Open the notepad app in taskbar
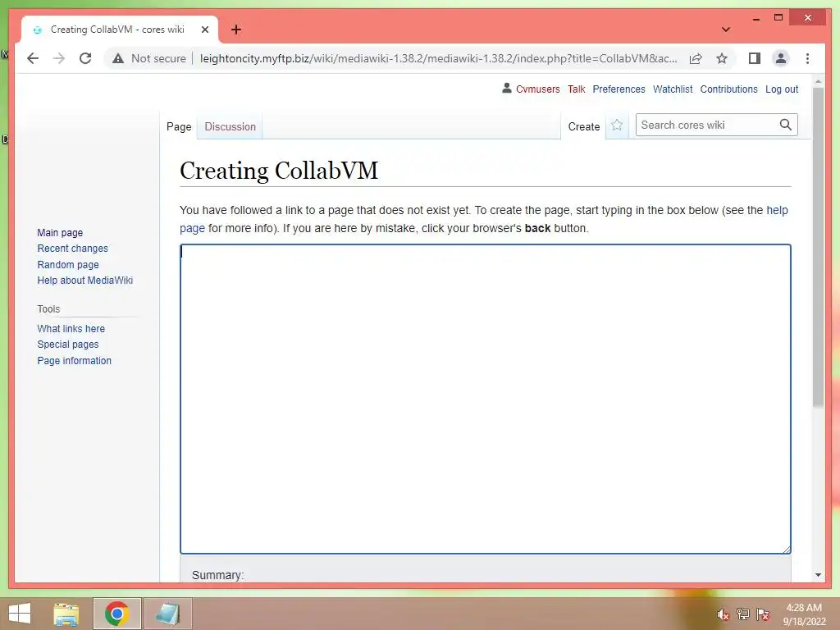 [167, 614]
